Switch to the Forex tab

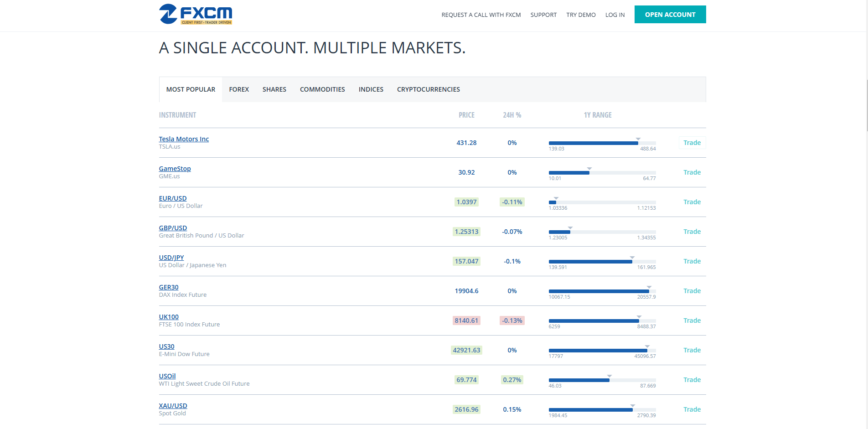click(x=239, y=89)
